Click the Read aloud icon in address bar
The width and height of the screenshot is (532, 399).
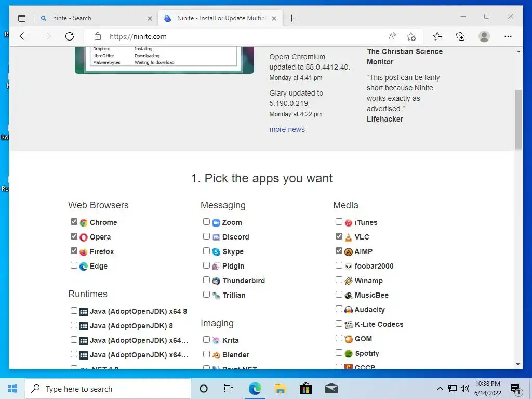coord(393,36)
